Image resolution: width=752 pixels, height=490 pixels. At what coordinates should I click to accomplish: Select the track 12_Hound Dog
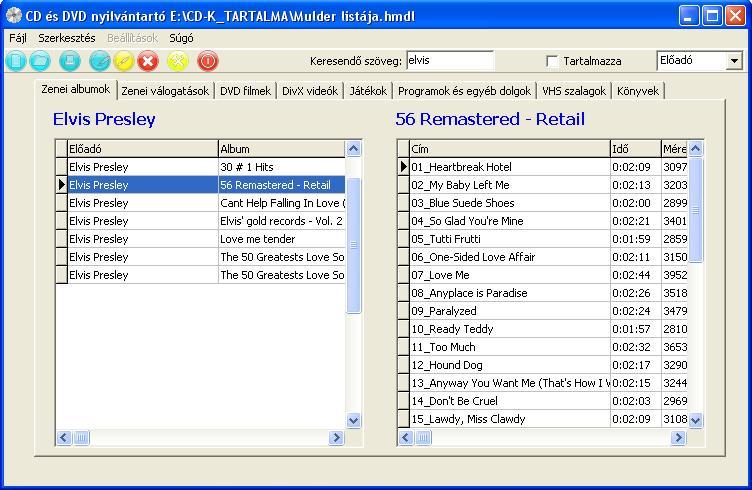pyautogui.click(x=510, y=365)
